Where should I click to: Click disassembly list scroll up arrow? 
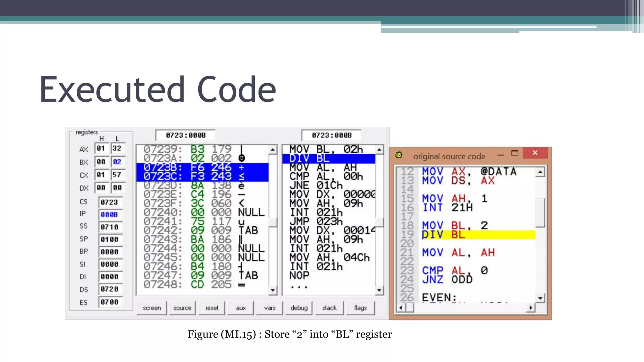pyautogui.click(x=379, y=150)
